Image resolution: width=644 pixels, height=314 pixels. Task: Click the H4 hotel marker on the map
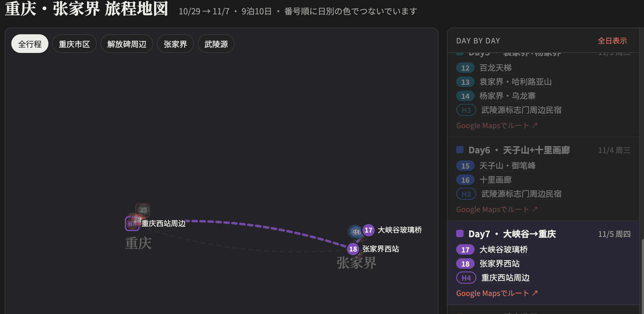132,224
